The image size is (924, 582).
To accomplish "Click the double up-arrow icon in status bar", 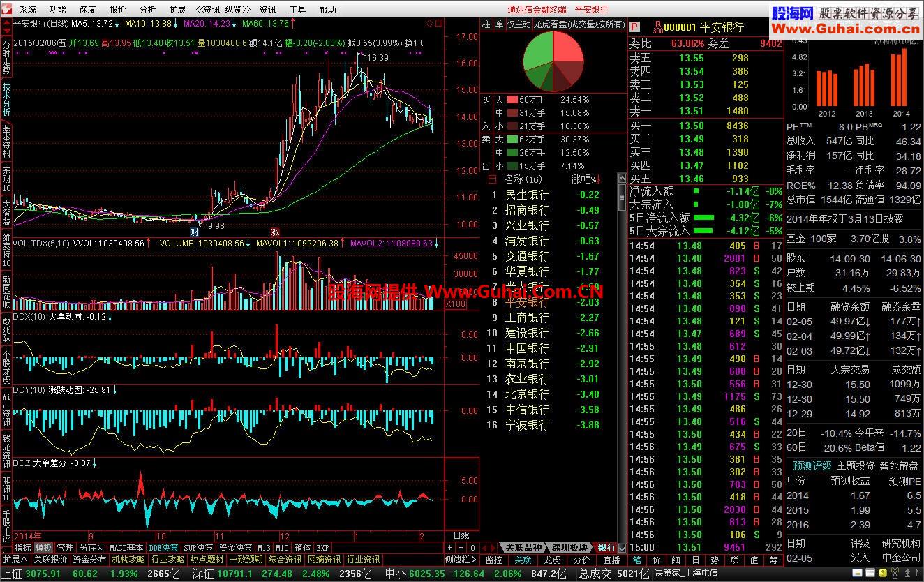I will click(907, 574).
